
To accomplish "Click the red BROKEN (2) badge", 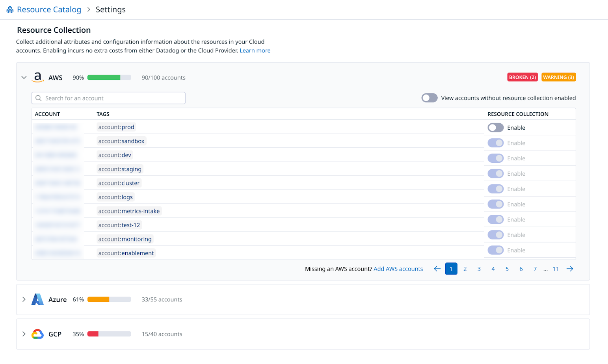I will tap(522, 77).
